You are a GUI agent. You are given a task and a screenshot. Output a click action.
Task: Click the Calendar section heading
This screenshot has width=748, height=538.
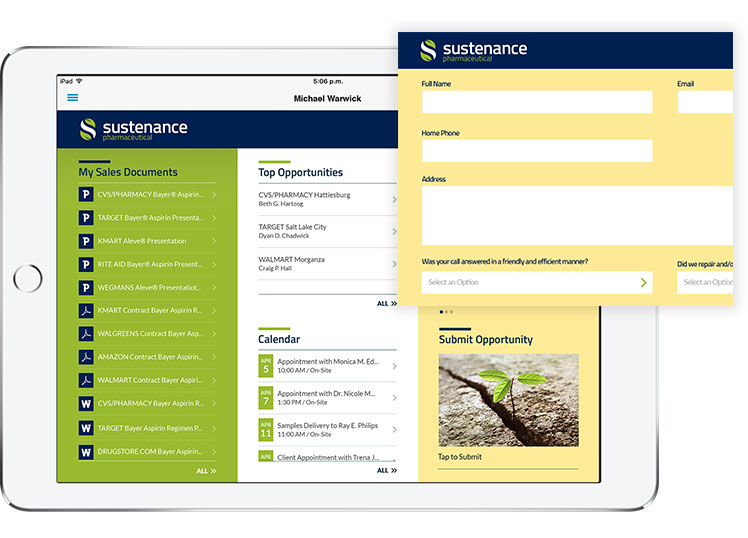tap(279, 340)
